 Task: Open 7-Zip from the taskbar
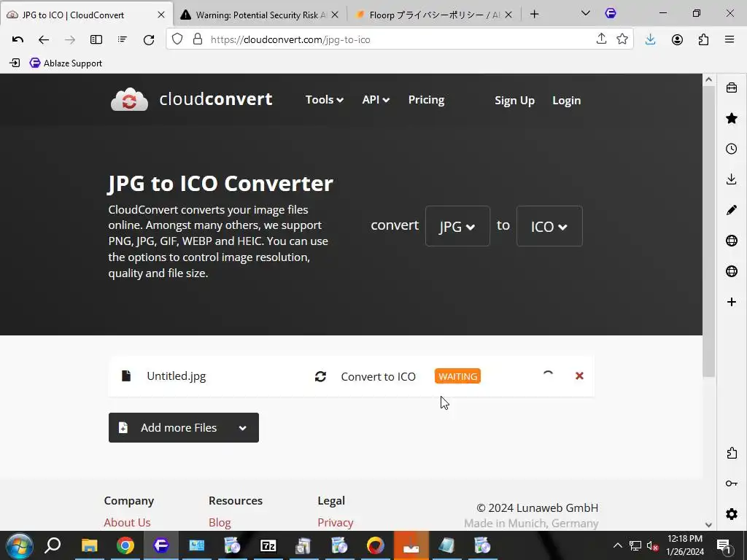(x=268, y=545)
